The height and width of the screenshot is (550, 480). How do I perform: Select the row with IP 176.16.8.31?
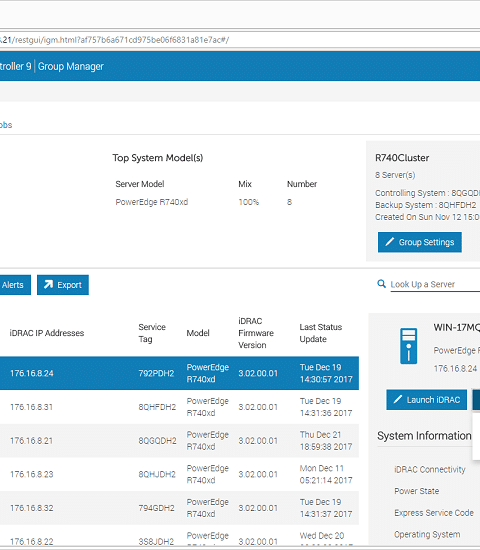[179, 407]
